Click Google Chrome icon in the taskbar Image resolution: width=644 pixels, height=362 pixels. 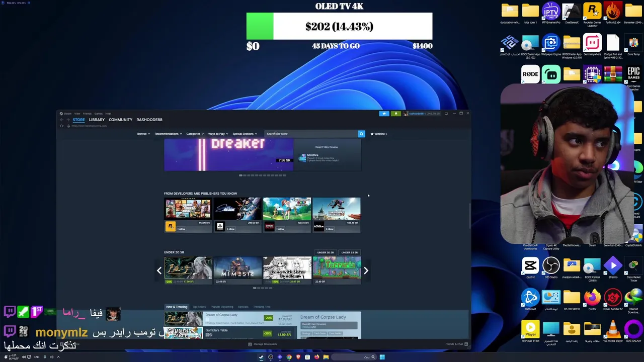click(x=289, y=357)
